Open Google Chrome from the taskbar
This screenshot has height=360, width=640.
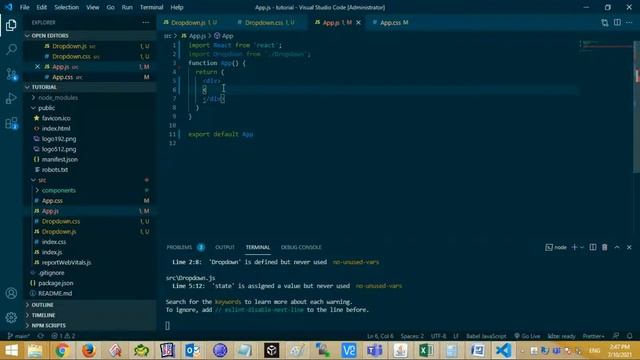point(62,350)
